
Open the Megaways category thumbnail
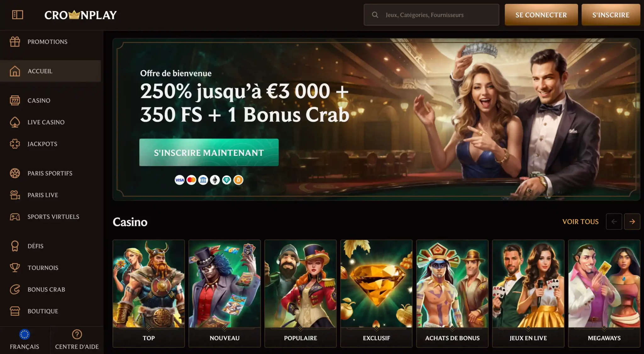point(604,293)
